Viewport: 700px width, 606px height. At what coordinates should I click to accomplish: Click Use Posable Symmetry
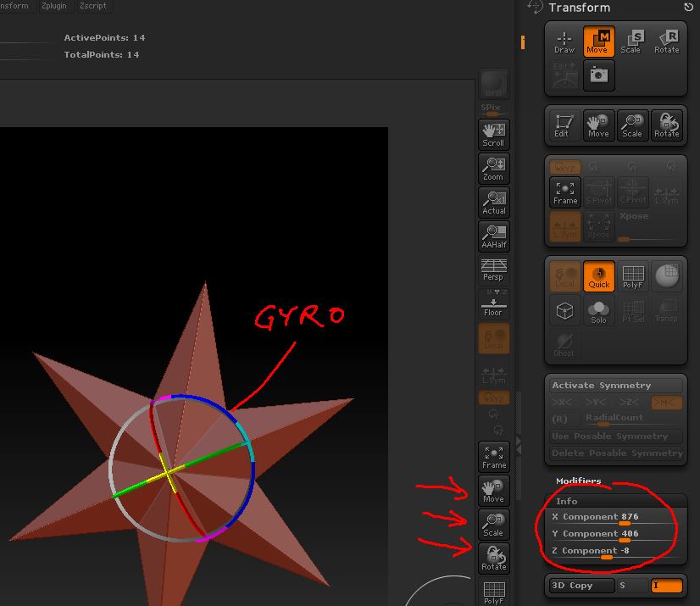(615, 436)
